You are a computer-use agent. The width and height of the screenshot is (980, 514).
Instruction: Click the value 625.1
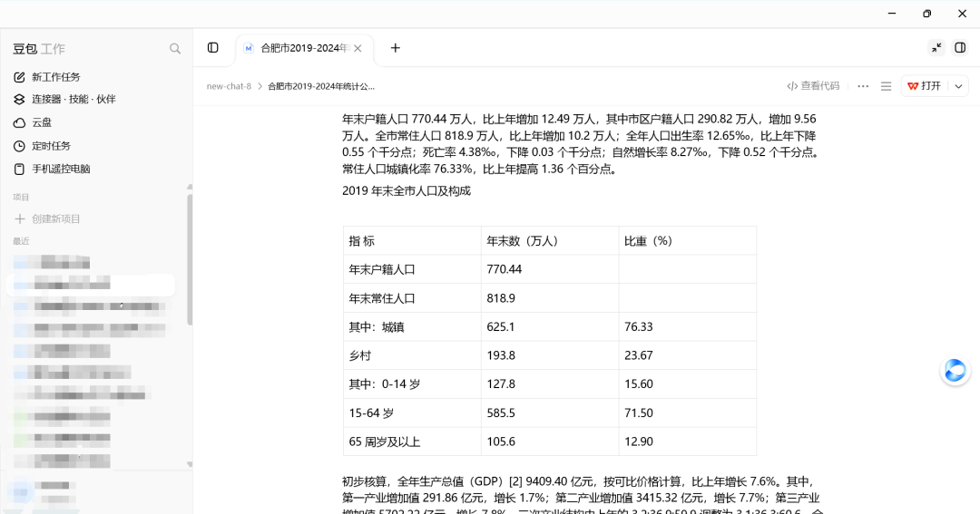coord(501,326)
